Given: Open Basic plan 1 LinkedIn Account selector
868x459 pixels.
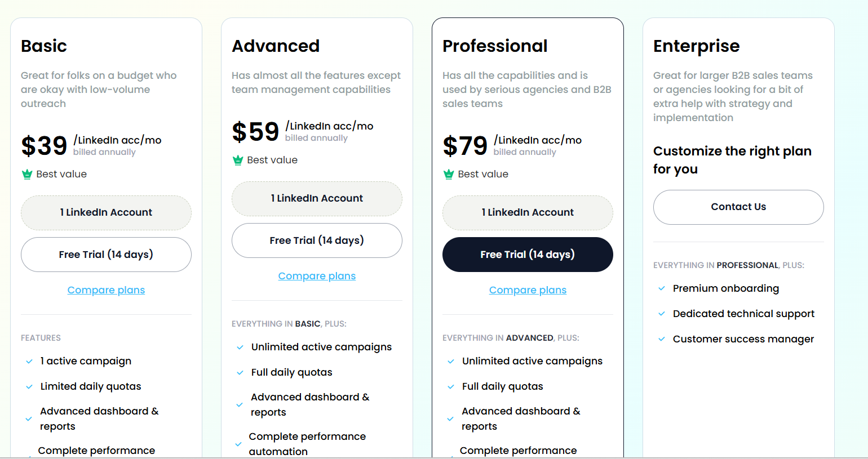Looking at the screenshot, I should pos(106,212).
